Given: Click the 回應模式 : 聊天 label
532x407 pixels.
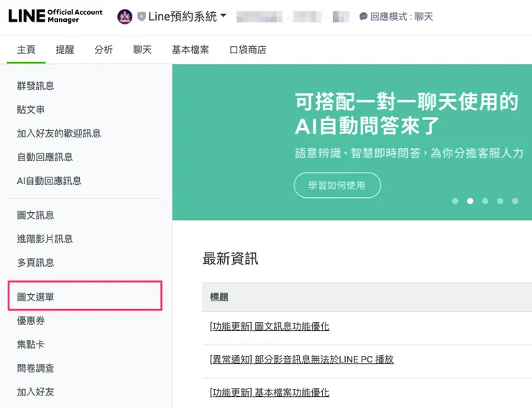Looking at the screenshot, I should (x=401, y=17).
